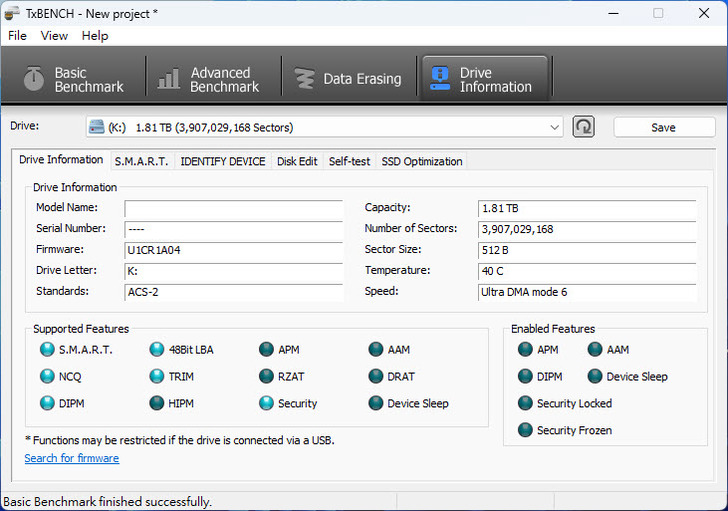The width and height of the screenshot is (728, 511).
Task: Click the Device Sleep enabled feature indicator
Action: tap(595, 377)
